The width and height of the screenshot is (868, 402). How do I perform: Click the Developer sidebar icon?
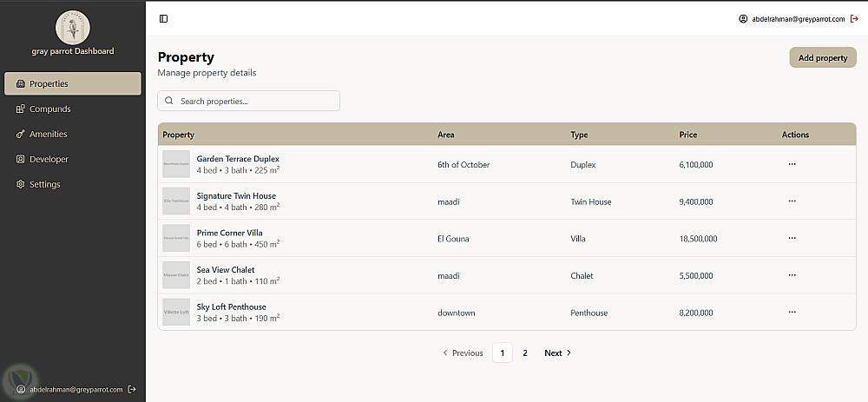21,160
